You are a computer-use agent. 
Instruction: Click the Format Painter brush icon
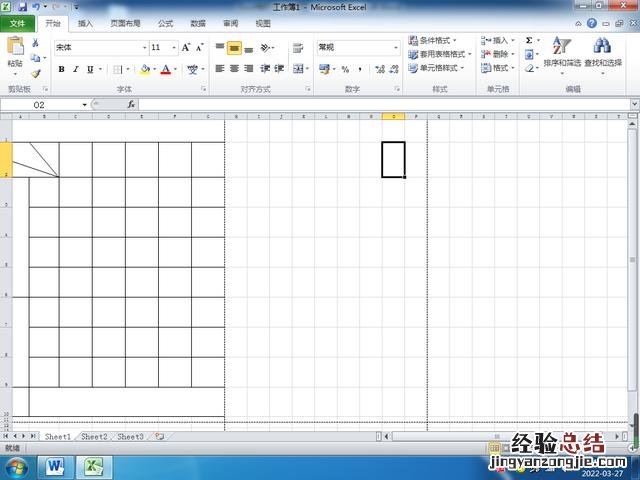(x=36, y=73)
